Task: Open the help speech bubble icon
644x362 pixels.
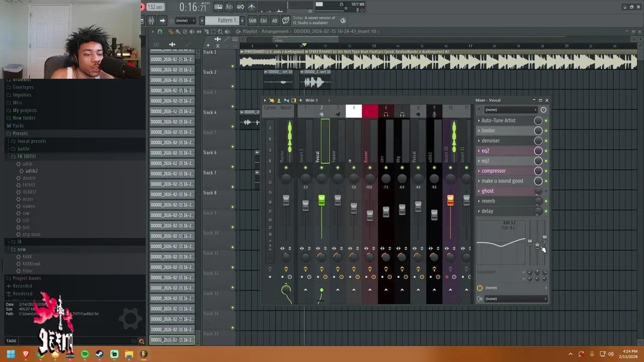Action: coord(285,21)
